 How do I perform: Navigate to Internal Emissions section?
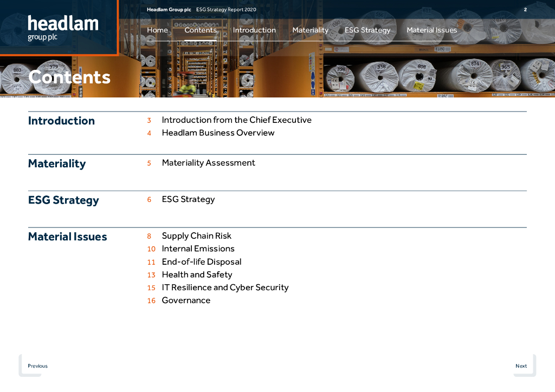pos(198,249)
